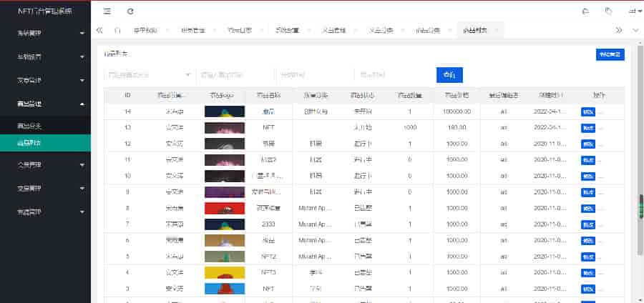Viewport: 644px width, 303px height.
Task: Expand the last sidebar menu group
Action: [x=45, y=212]
